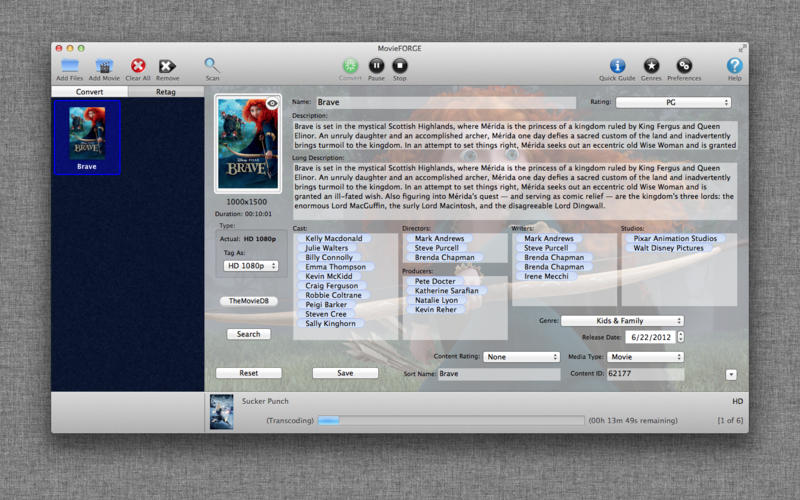Select writer Steve Purcell in Writers list
Viewport: 800px width, 500px height.
546,248
